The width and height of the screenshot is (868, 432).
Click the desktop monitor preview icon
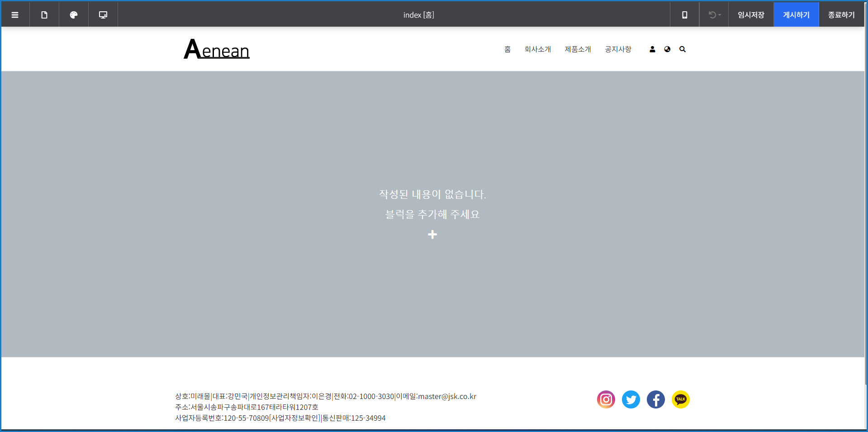[103, 15]
